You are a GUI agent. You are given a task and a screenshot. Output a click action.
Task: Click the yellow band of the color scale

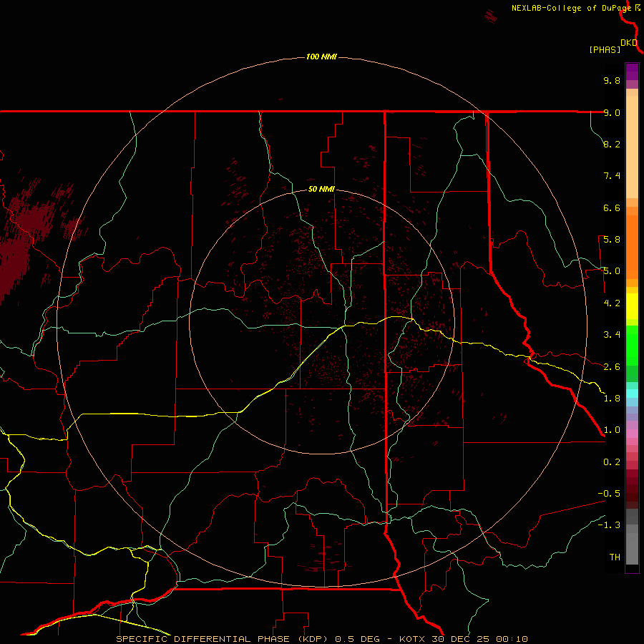[632, 306]
